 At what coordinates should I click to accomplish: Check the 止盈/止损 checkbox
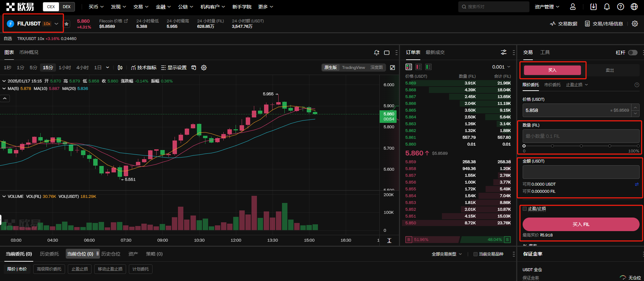point(525,209)
